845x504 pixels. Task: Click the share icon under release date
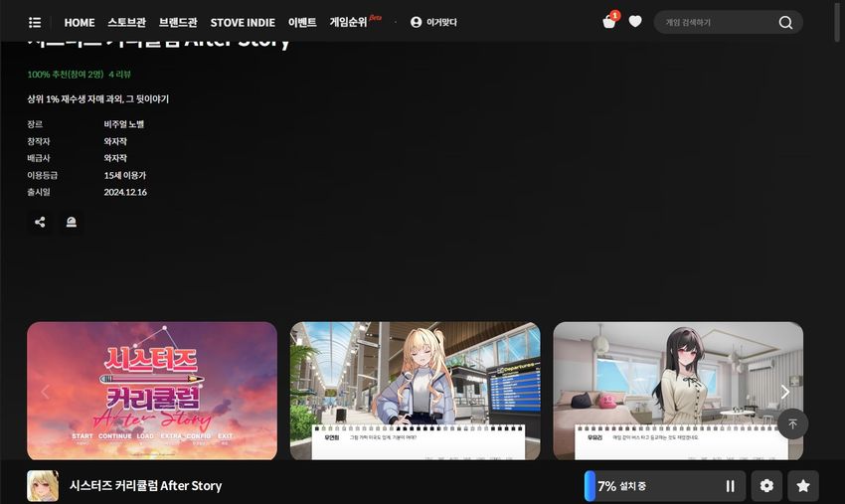point(40,222)
